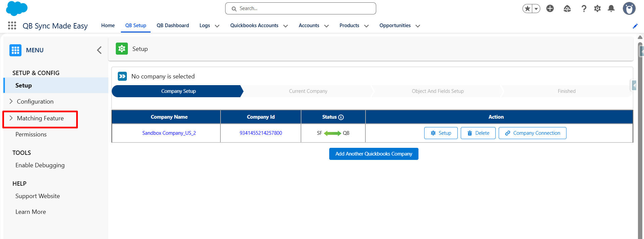Image resolution: width=644 pixels, height=239 pixels.
Task: Select Enable Debugging under Tools
Action: point(40,165)
